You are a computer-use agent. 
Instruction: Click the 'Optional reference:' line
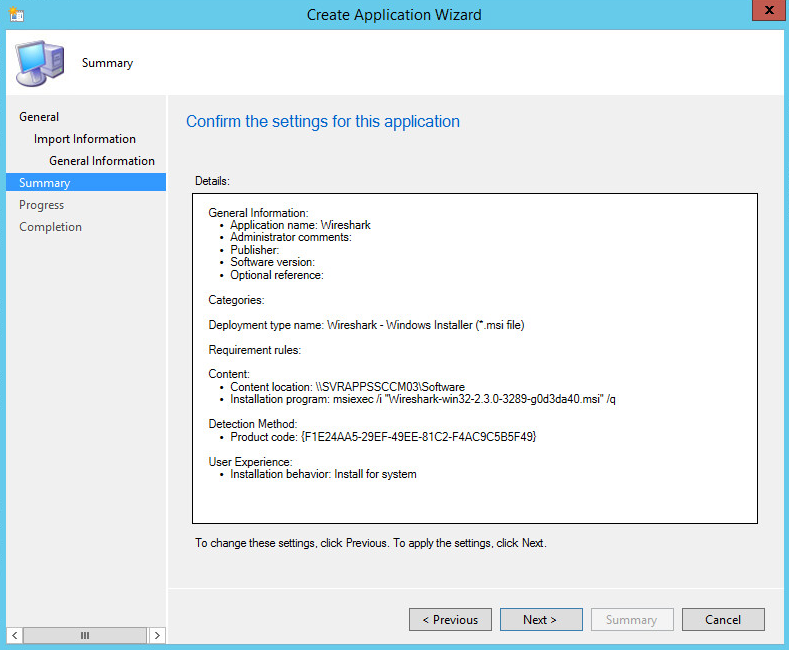[x=277, y=275]
